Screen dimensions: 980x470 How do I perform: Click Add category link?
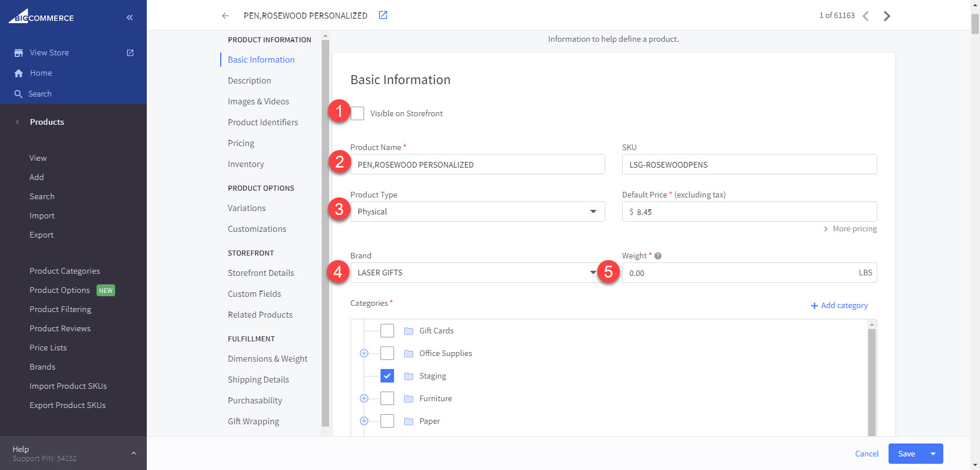[x=839, y=305]
